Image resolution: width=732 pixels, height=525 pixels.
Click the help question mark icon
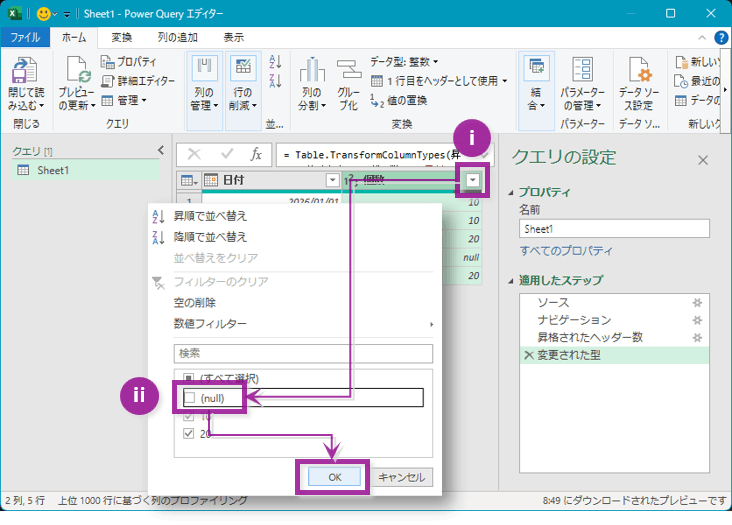(721, 37)
